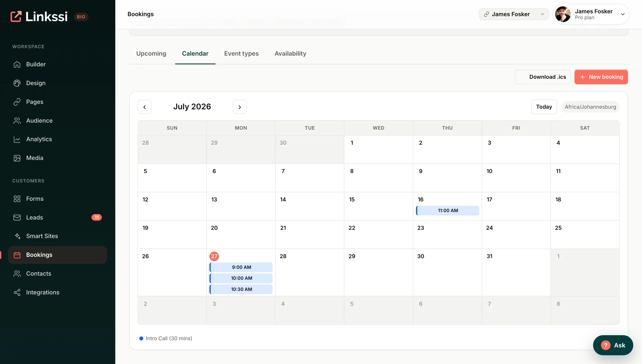
Task: Select July 31 in the calendar
Action: pyautogui.click(x=516, y=273)
